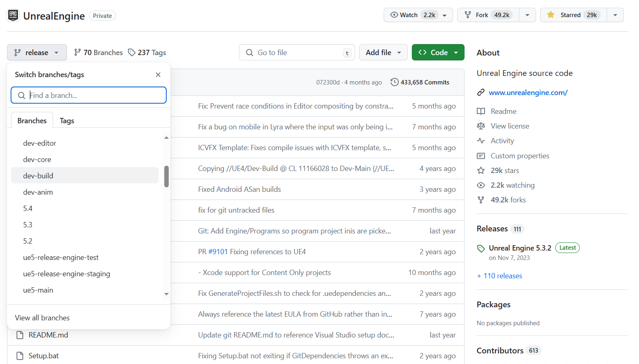Viewport: 639px width, 364px height.
Task: Open the Setup.bat file
Action: (x=44, y=356)
